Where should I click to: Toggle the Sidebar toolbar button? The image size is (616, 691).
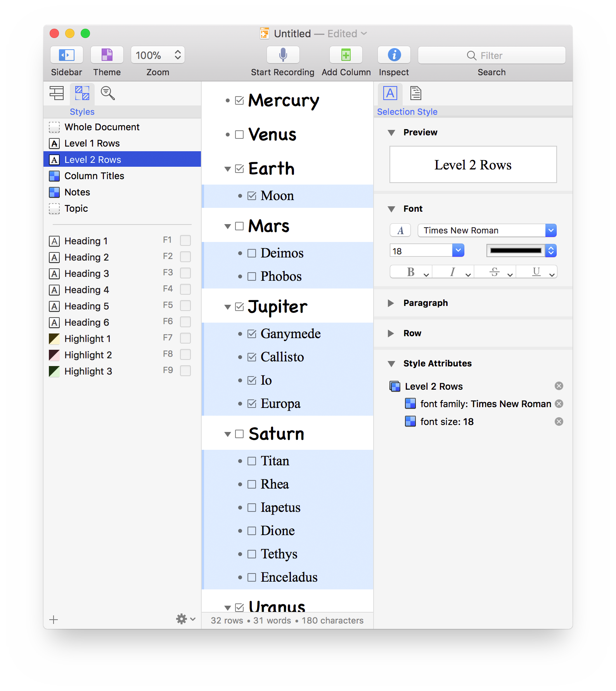click(67, 55)
